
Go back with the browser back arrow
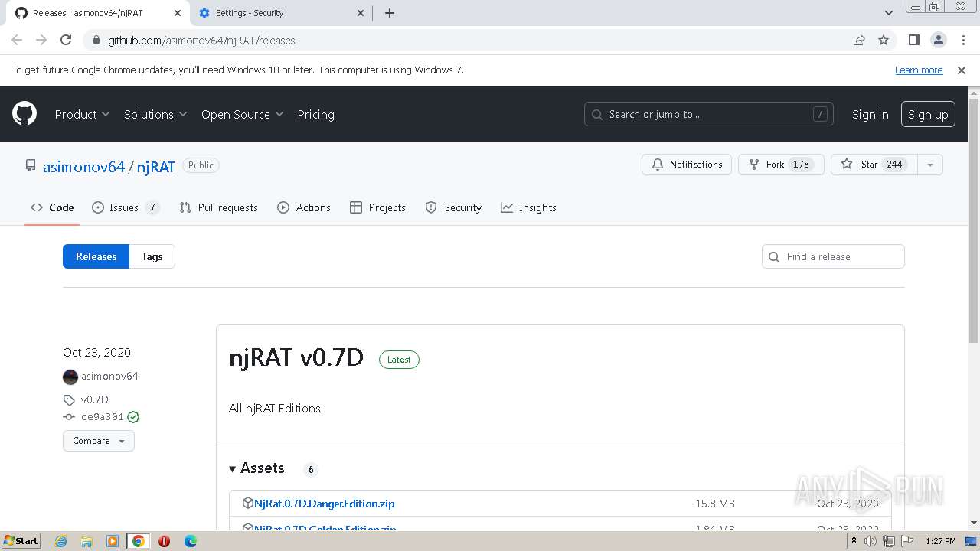[x=17, y=40]
